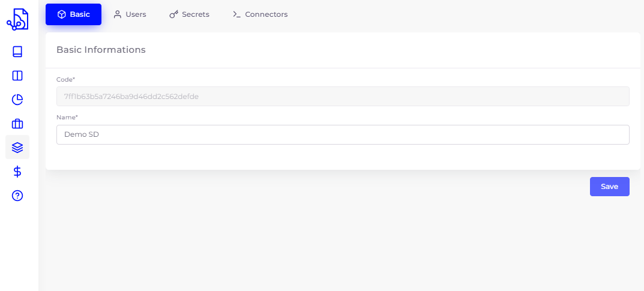Click the terminal prompt icon on Connectors

click(236, 14)
